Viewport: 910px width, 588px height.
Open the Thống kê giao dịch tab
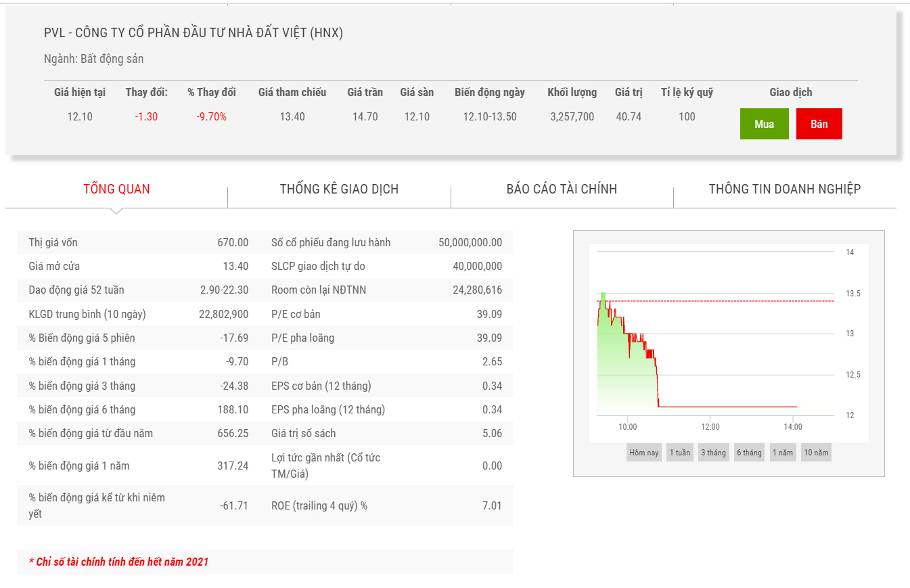pos(339,189)
